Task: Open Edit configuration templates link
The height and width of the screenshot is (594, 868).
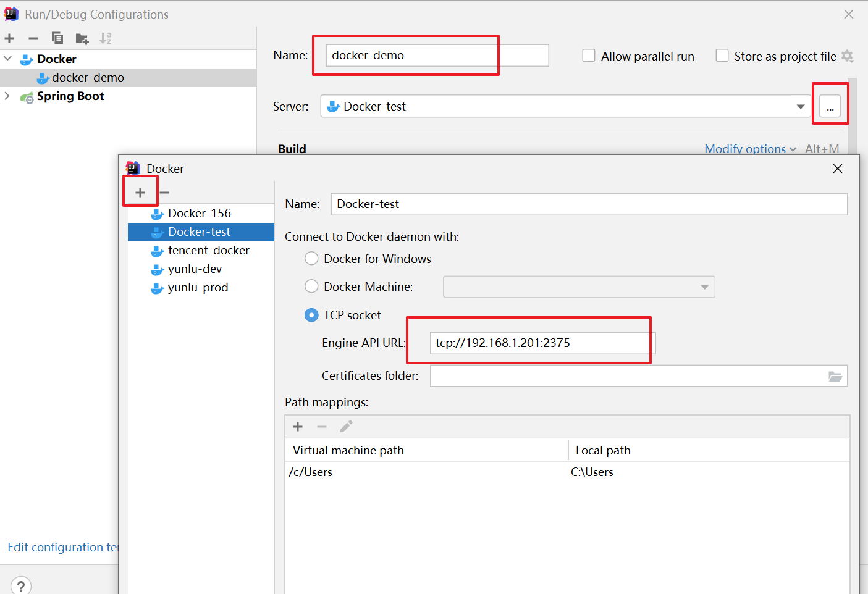Action: coord(62,547)
